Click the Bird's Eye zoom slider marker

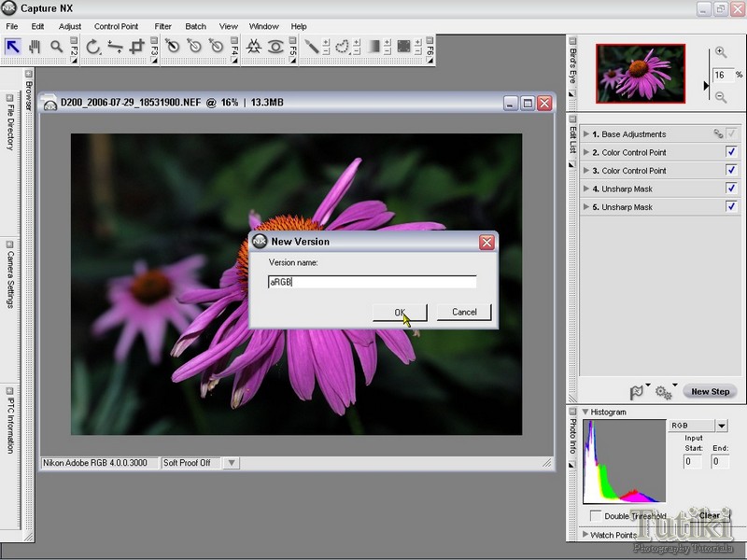click(706, 86)
